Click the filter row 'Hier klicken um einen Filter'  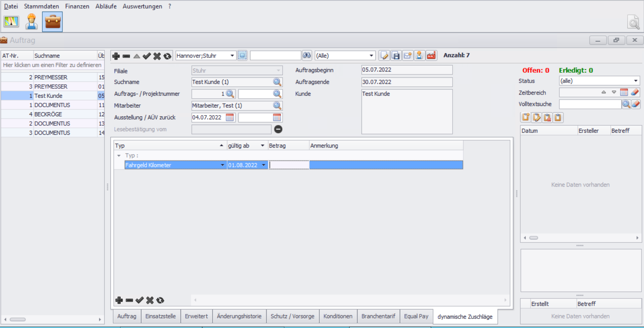pyautogui.click(x=52, y=65)
